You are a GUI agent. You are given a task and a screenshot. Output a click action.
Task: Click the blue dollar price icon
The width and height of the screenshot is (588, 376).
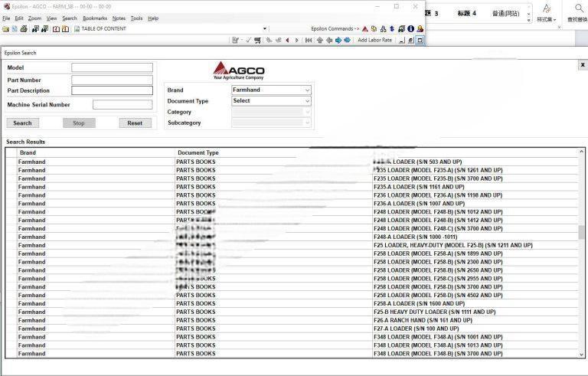pyautogui.click(x=392, y=29)
